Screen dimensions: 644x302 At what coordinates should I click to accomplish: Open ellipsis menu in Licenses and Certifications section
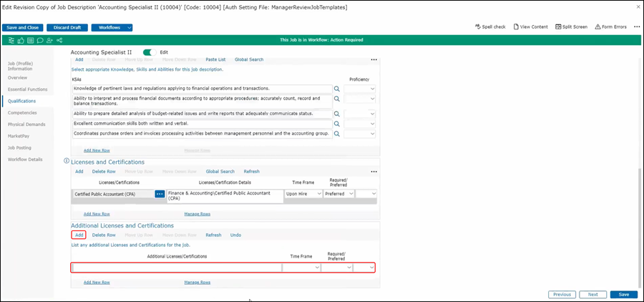(373, 172)
